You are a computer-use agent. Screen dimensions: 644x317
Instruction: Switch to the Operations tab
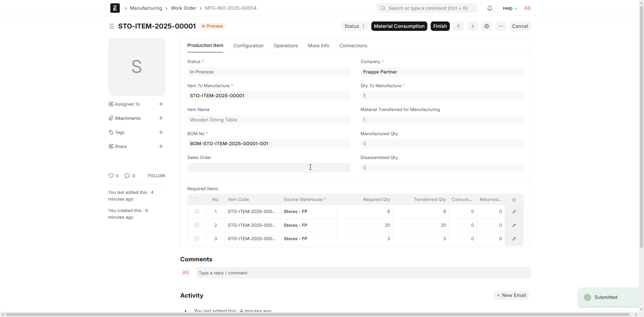285,46
